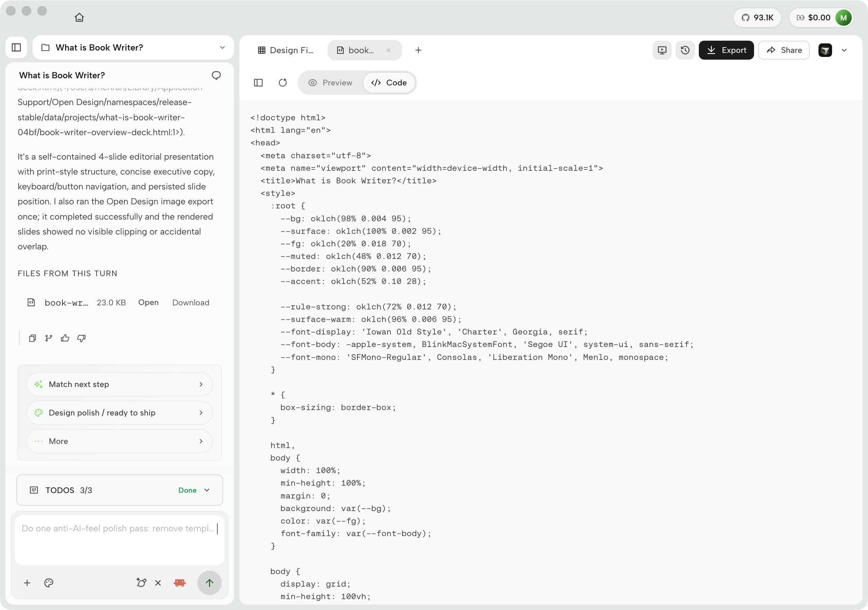Click the black app logo icon
Image resolution: width=868 pixels, height=610 pixels.
(x=825, y=50)
